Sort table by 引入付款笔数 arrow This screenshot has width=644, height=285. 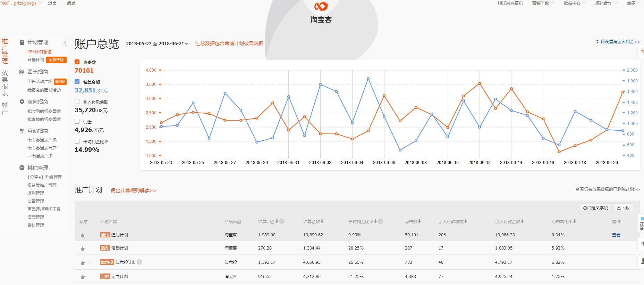click(466, 221)
